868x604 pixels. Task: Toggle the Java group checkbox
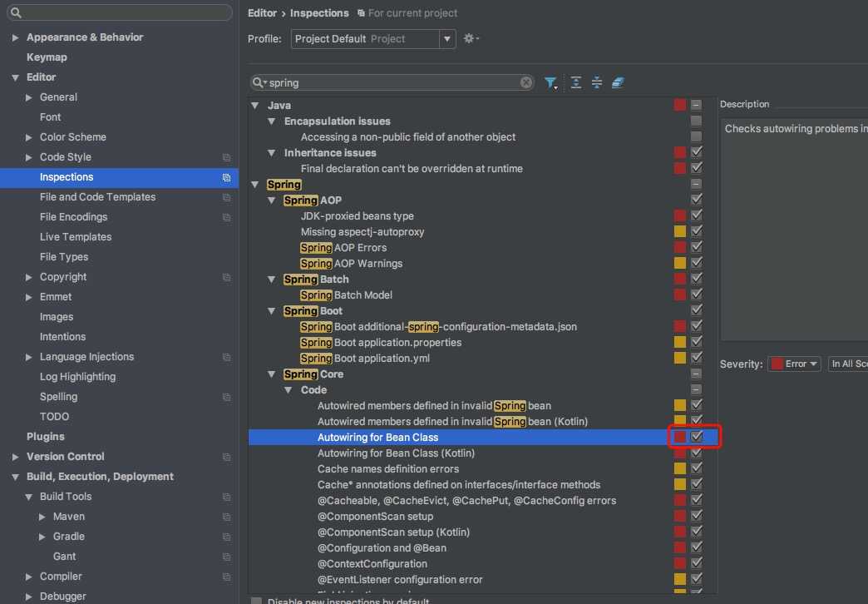(x=697, y=105)
